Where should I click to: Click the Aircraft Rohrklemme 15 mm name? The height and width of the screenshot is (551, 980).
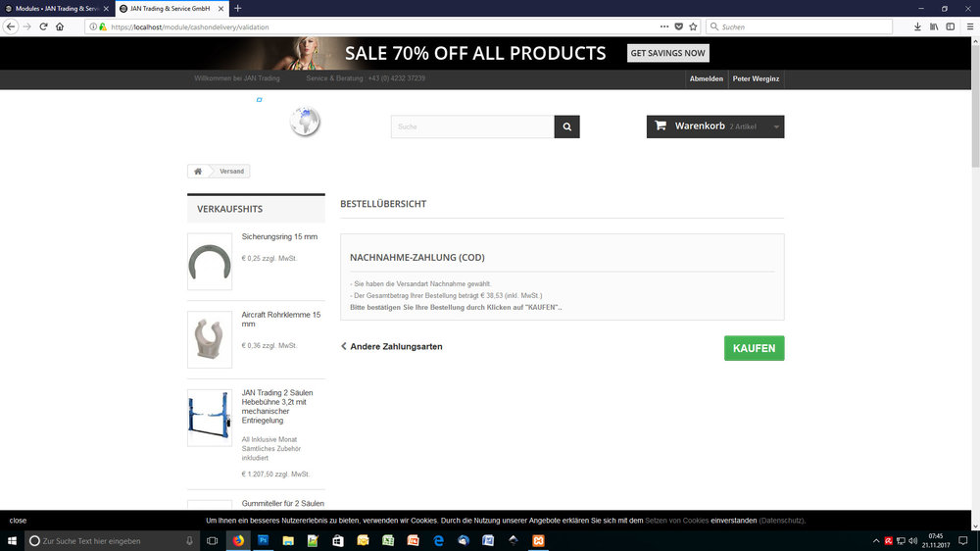pos(281,320)
